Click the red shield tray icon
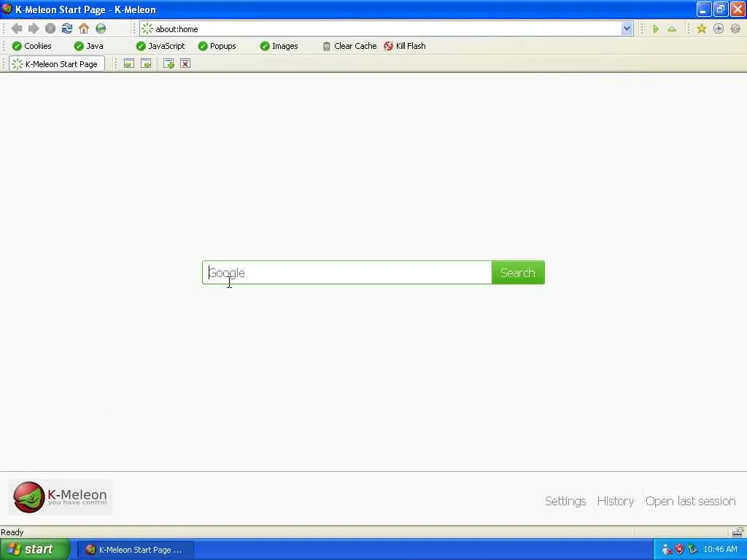 click(680, 550)
